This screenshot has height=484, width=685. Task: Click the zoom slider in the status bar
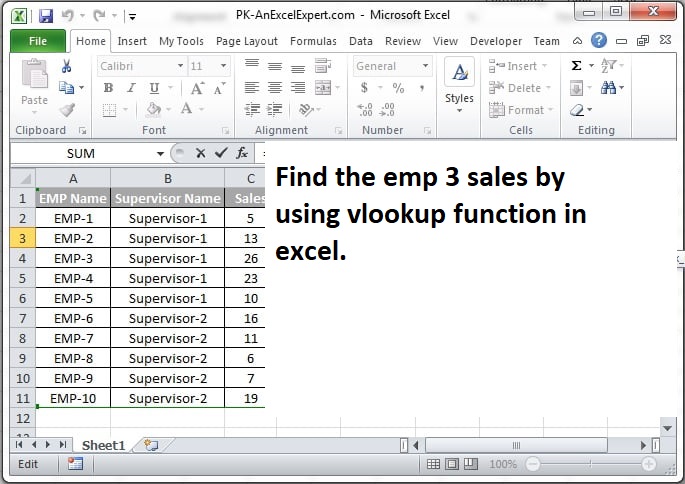click(x=590, y=464)
